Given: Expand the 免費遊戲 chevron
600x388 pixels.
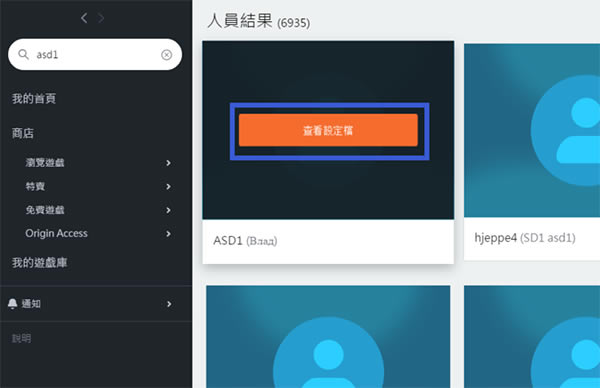Looking at the screenshot, I should click(x=168, y=210).
